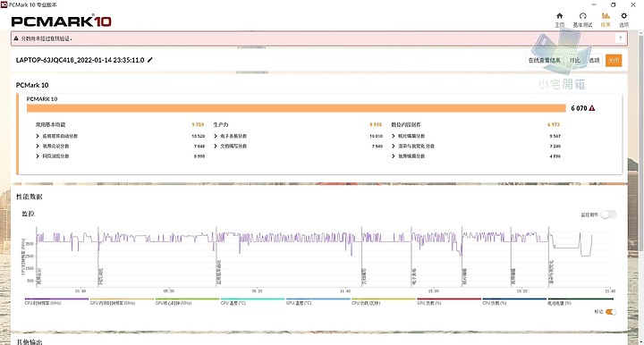Click the warning icon in the pink banner
This screenshot has width=644, height=345.
(16, 38)
